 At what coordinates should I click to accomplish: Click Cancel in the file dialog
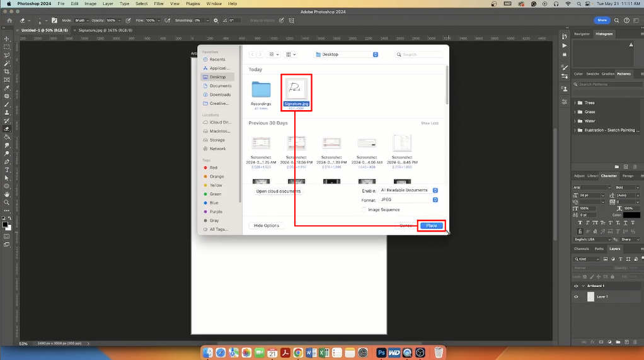point(406,225)
